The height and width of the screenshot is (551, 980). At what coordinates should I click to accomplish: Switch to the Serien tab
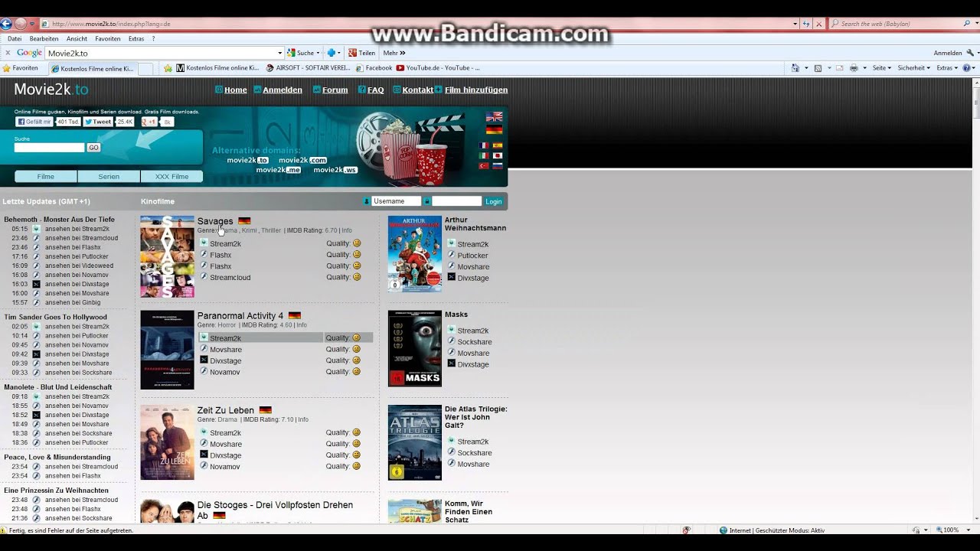[x=109, y=176]
